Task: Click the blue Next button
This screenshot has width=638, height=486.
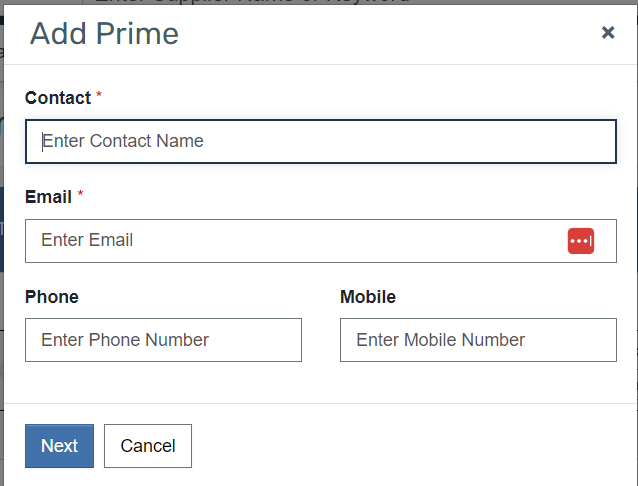Action: pyautogui.click(x=59, y=446)
